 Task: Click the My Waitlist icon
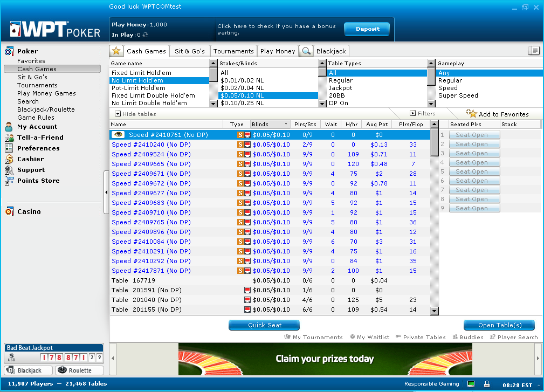353,336
